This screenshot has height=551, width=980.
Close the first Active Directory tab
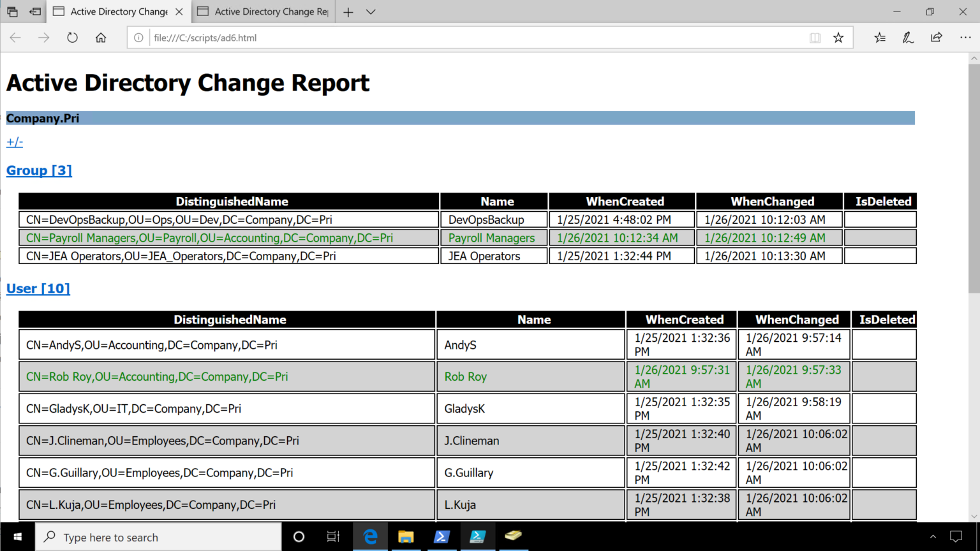pyautogui.click(x=179, y=11)
